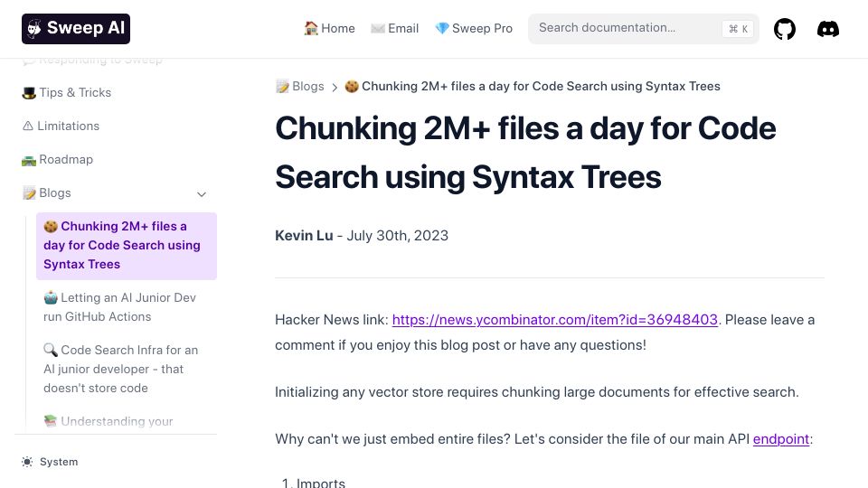Click the author name Kevin Lu
Screen dimensions: 868x488
[x=304, y=236]
